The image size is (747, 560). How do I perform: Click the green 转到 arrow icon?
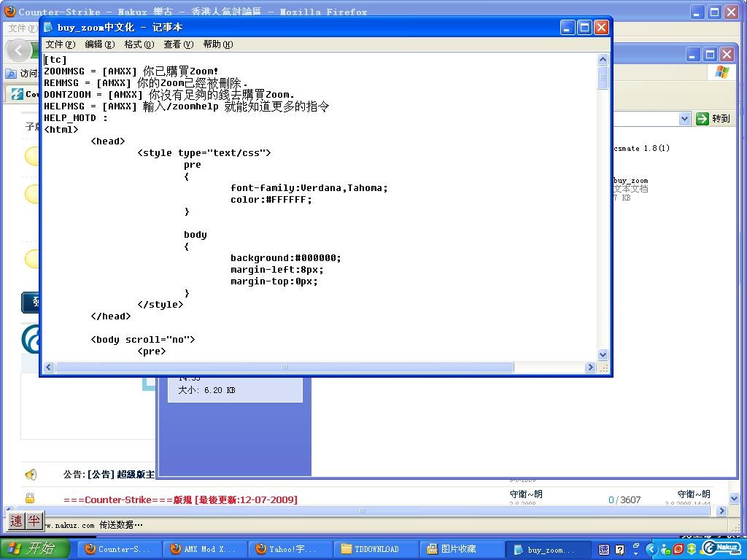click(703, 119)
